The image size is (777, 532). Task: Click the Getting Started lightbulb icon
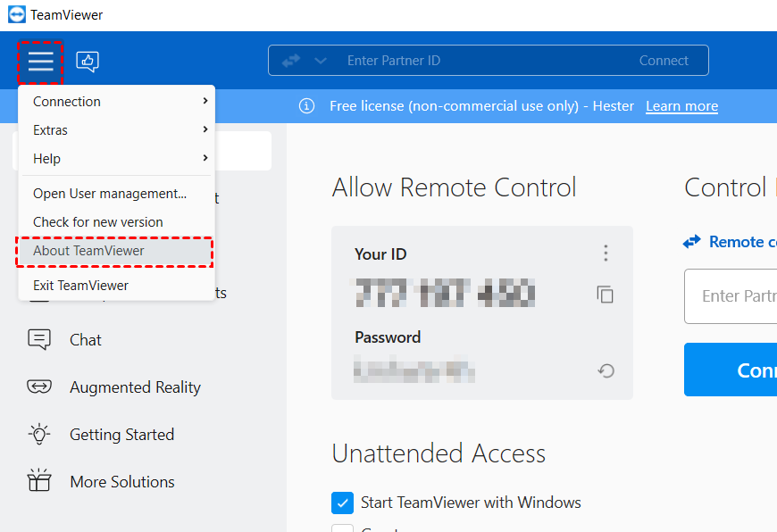[39, 435]
